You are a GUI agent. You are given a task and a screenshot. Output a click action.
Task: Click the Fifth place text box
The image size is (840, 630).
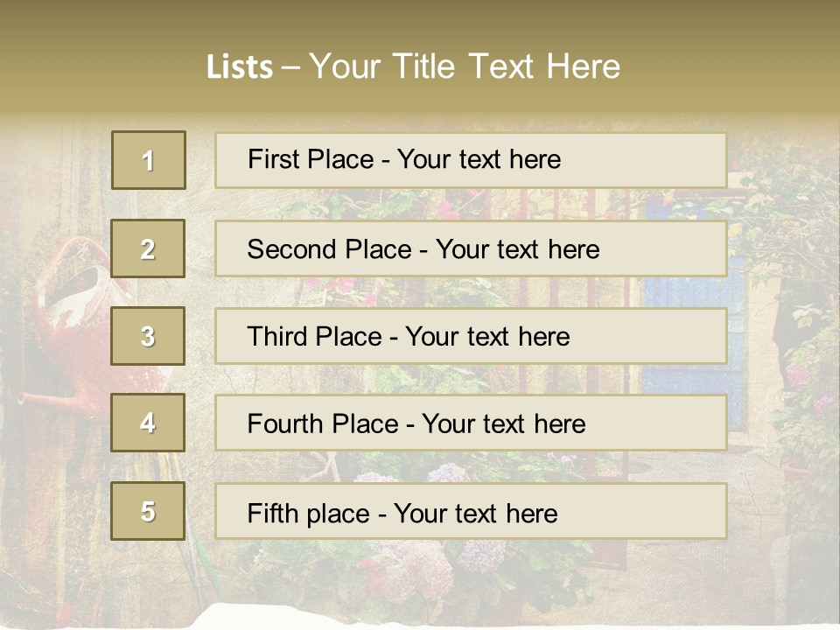pyautogui.click(x=471, y=512)
